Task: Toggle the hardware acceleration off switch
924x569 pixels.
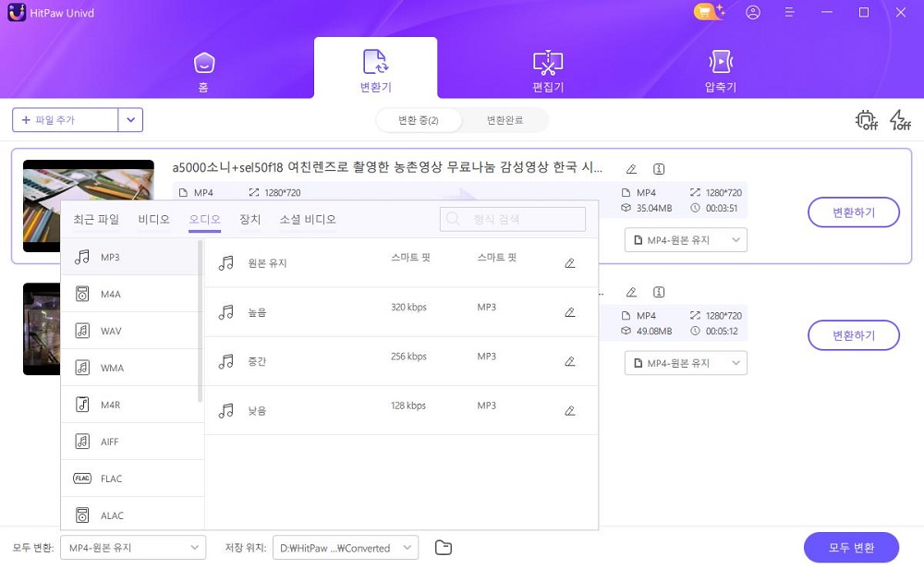Action: point(866,120)
